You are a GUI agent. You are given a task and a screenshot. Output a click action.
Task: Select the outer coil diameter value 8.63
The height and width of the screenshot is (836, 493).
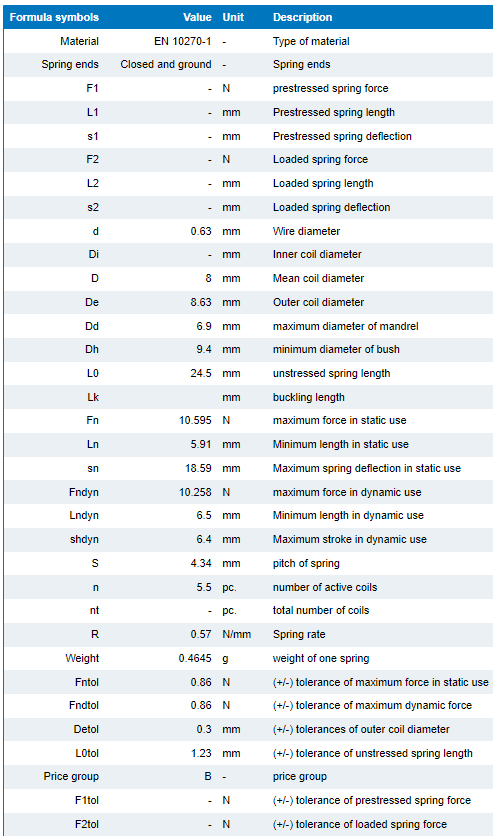tap(201, 302)
